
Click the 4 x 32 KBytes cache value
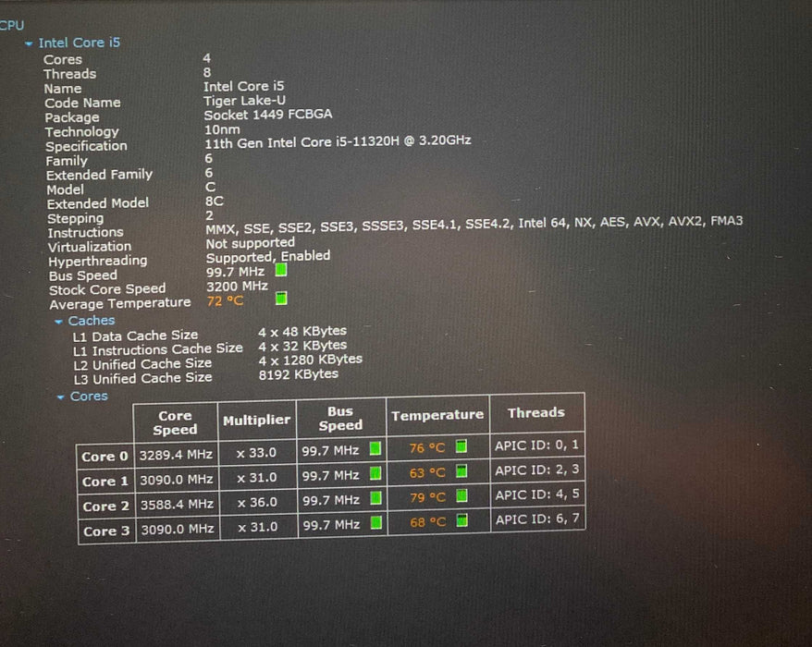click(303, 346)
